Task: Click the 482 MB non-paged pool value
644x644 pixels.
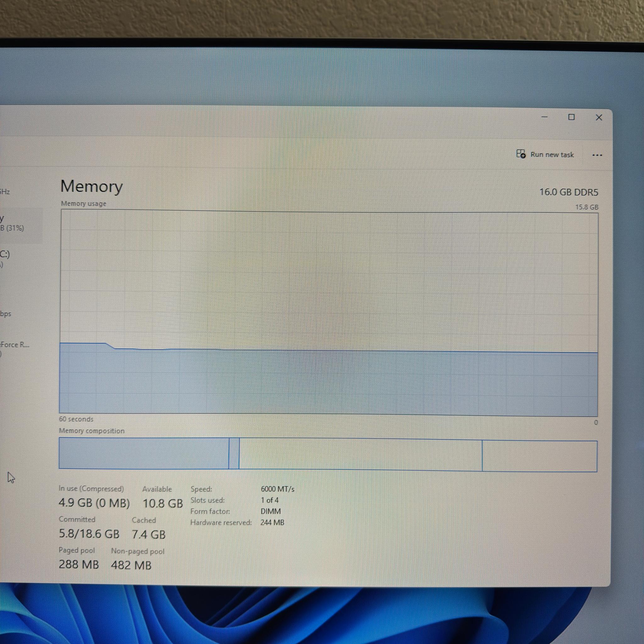Action: pyautogui.click(x=131, y=565)
